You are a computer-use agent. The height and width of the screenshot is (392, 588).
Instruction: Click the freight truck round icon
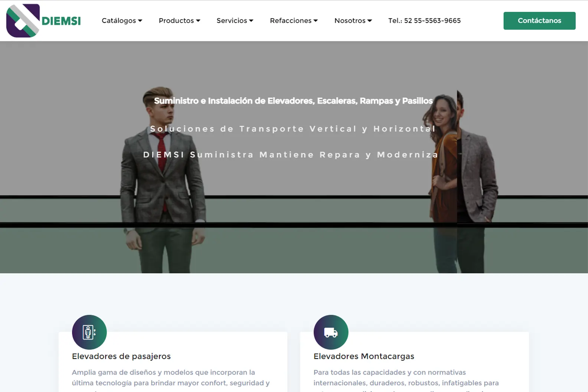click(331, 332)
